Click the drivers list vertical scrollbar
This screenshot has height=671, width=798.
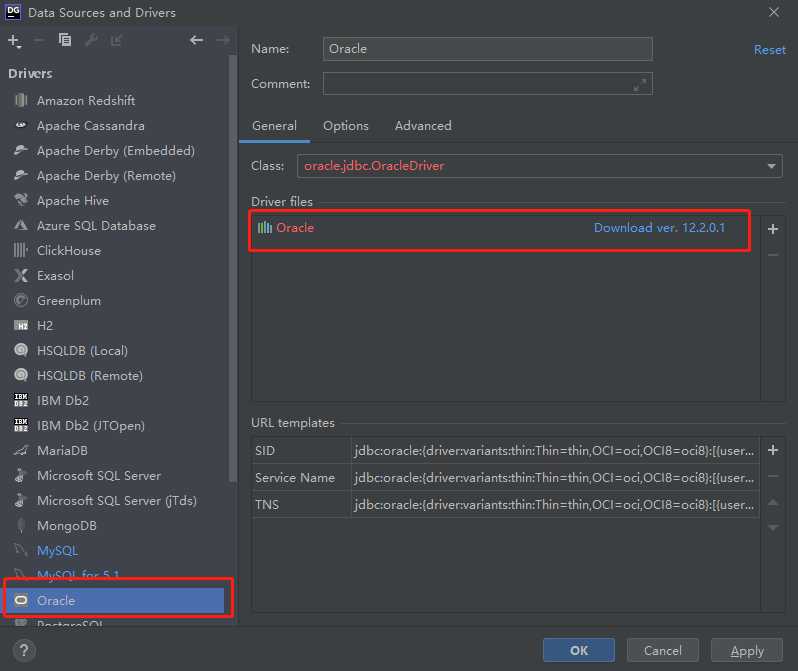233,267
